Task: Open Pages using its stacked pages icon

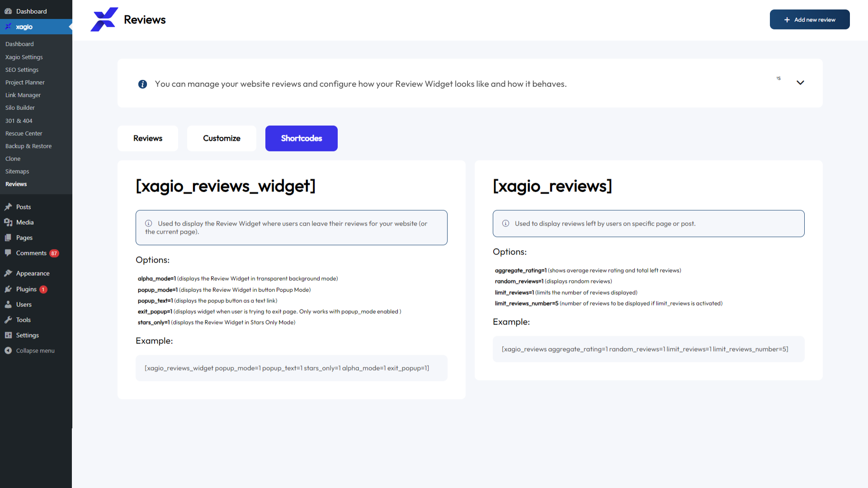Action: (8, 237)
